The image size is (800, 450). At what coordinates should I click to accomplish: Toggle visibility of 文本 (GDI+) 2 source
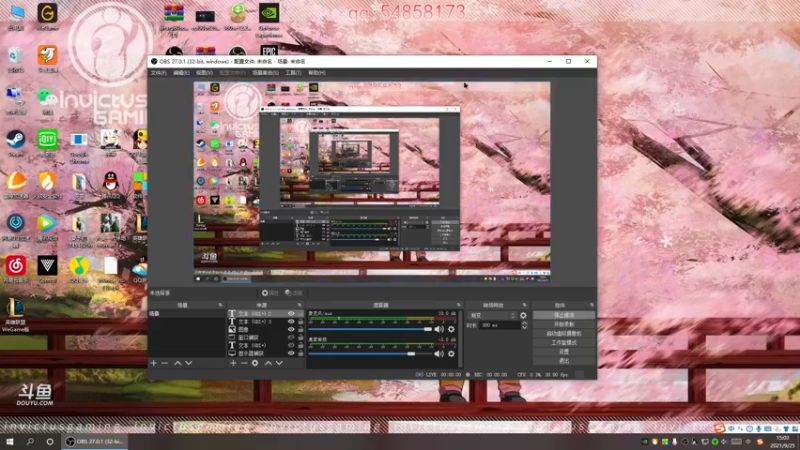(x=291, y=313)
